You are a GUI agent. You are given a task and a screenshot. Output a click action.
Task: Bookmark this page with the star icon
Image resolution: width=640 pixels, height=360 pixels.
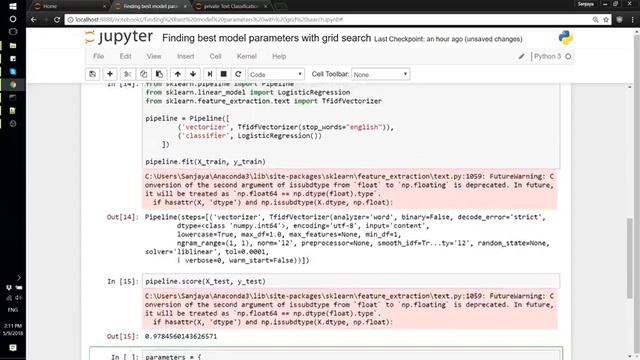pos(606,20)
